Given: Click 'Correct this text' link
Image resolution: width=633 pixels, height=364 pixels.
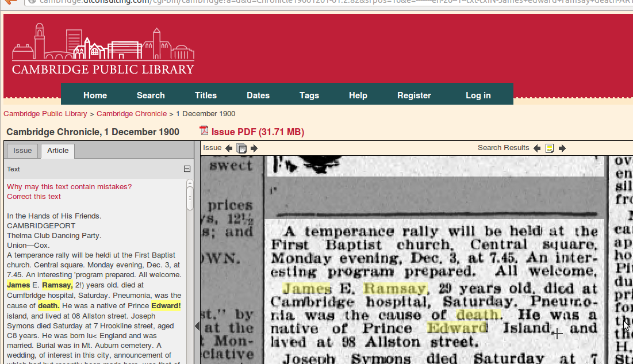Looking at the screenshot, I should point(34,197).
